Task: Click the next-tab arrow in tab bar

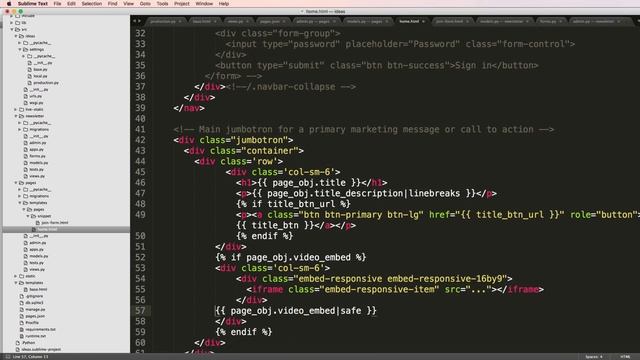Action: [140, 21]
